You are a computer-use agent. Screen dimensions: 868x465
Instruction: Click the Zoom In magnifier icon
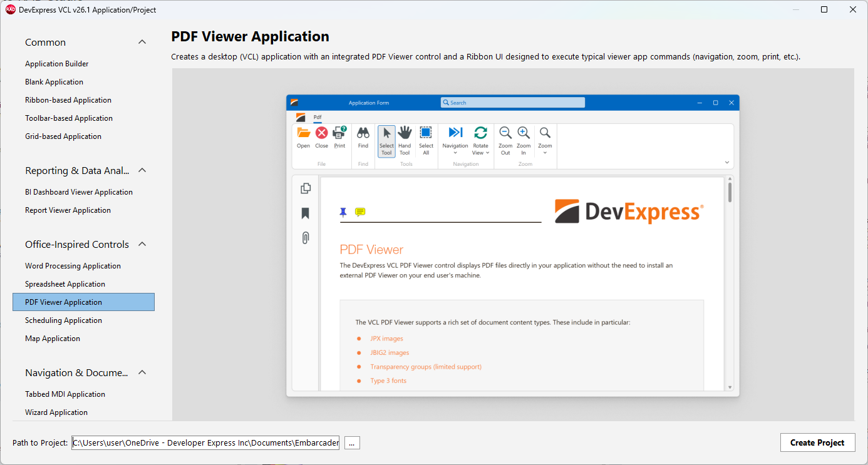[x=524, y=133]
